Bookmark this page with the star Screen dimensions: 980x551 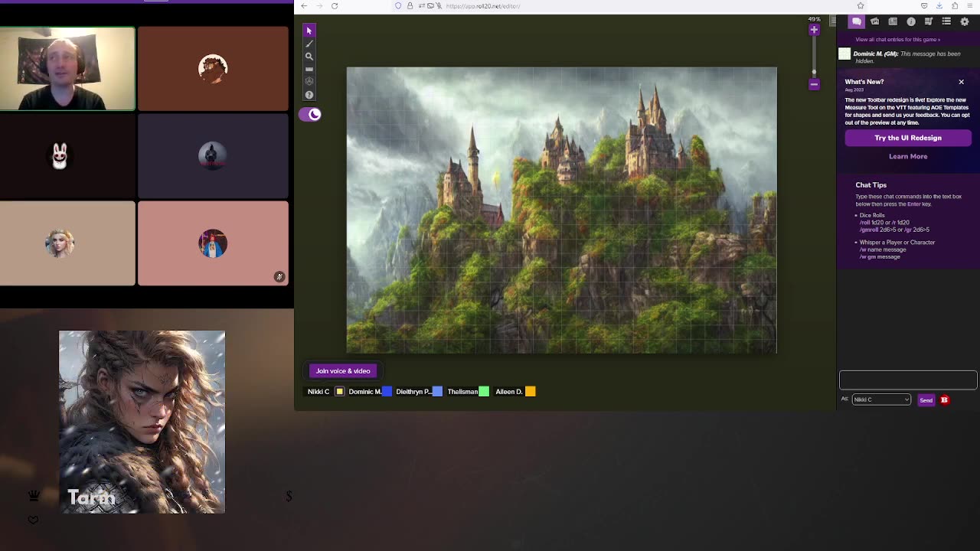[x=861, y=6]
